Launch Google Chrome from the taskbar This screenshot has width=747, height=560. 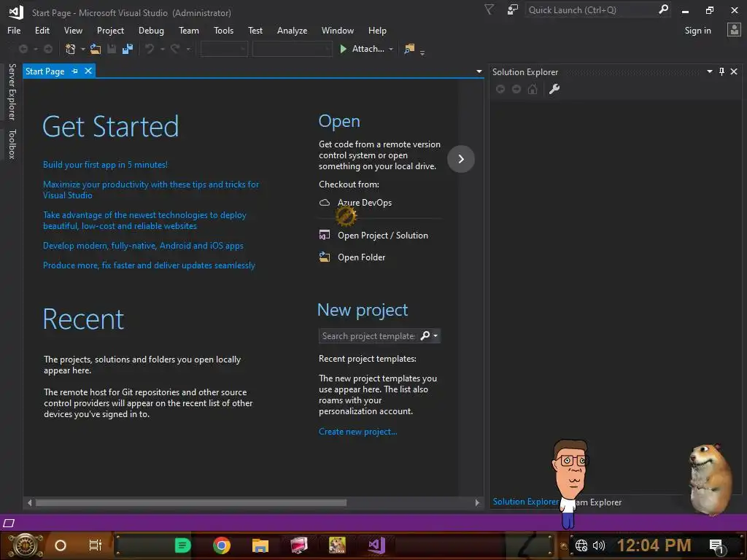pos(222,545)
